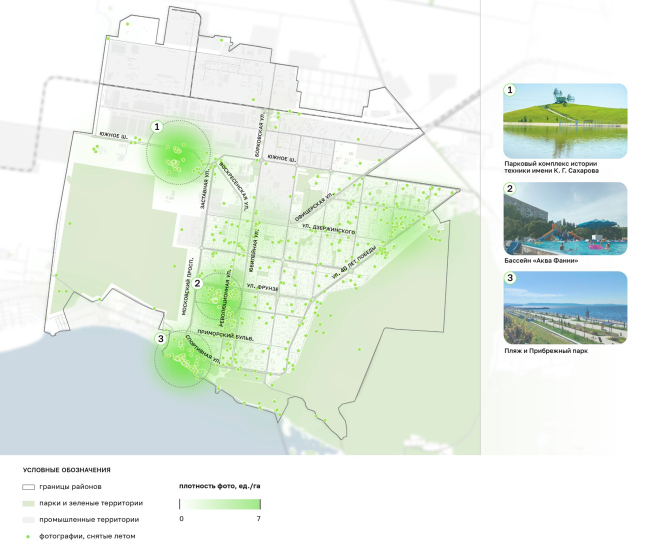650x548 pixels.
Task: Click the Московский просп. street label
Action: pyautogui.click(x=183, y=286)
